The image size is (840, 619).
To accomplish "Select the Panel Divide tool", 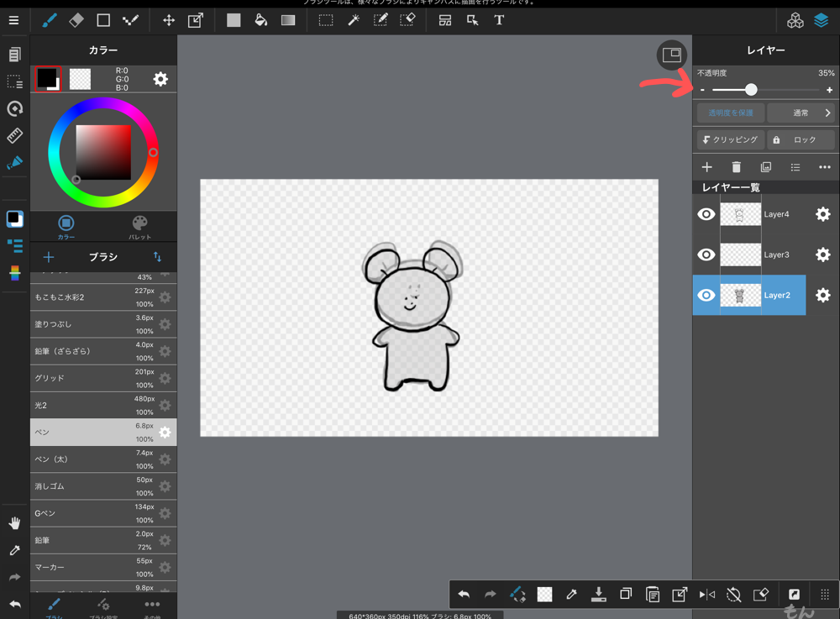I will 444,20.
